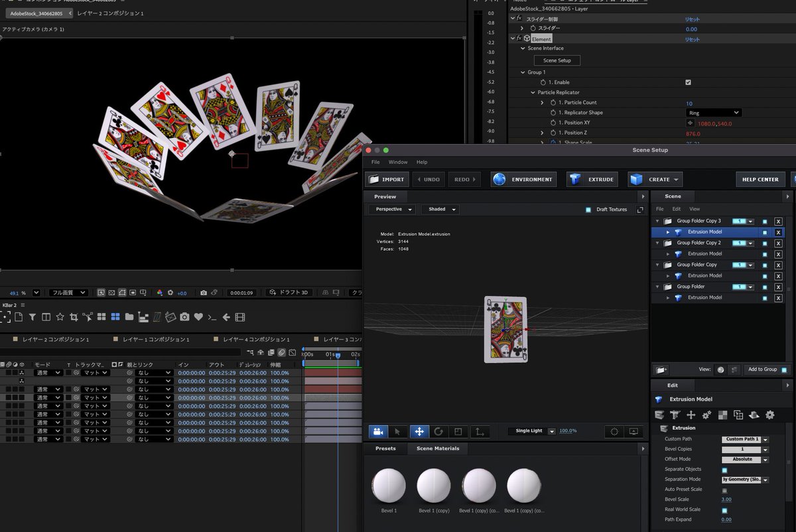Click the checkerboard UV icon in Edit panel

pyautogui.click(x=722, y=415)
